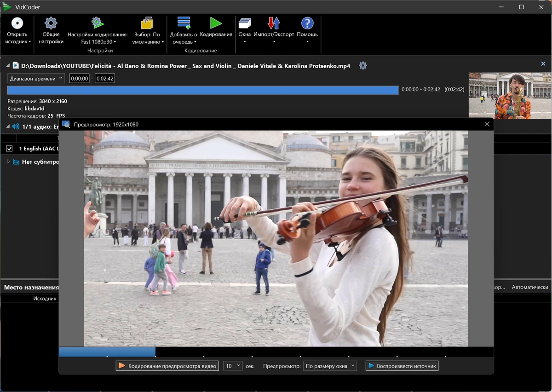Open encoding settings Fast 1080p30 icon

point(98,23)
